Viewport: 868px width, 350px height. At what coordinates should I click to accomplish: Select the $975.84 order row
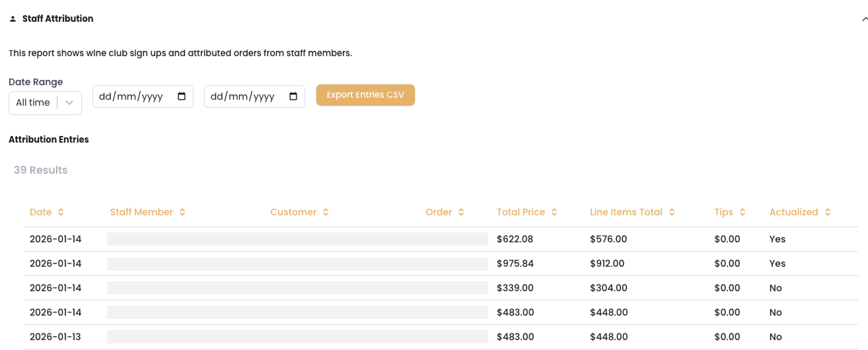(441, 263)
